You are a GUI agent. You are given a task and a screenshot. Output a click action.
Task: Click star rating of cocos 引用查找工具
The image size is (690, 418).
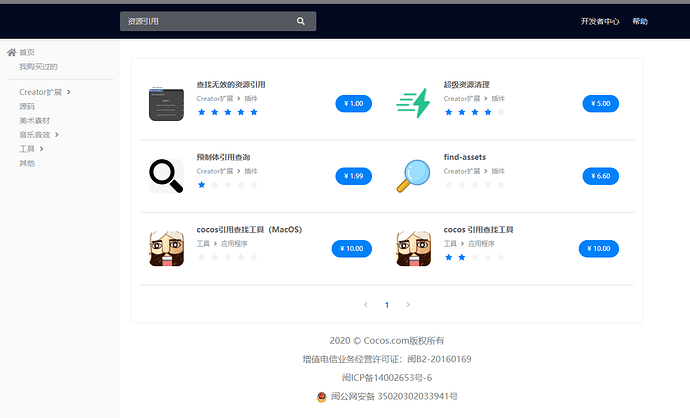474,257
